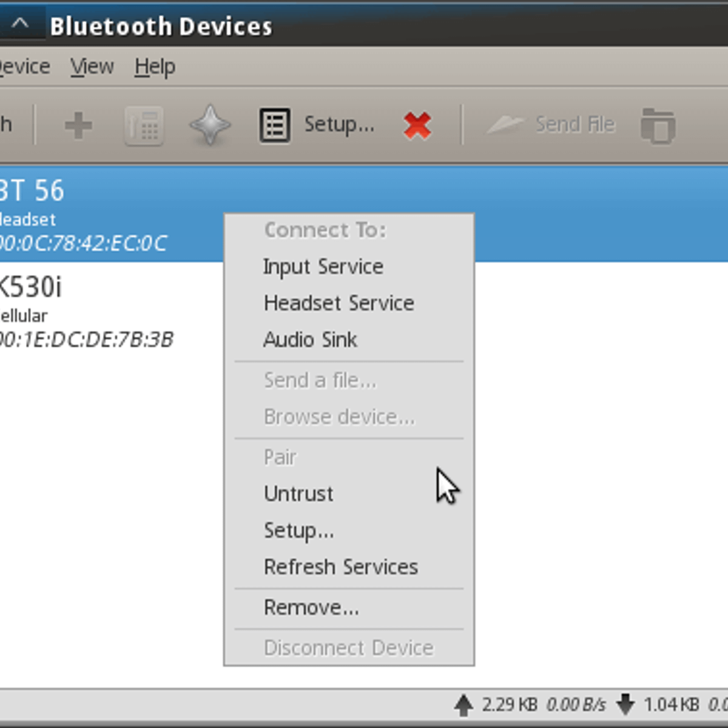Click the upload arrow in status bar
Viewport: 728px width, 728px height.
[x=463, y=705]
